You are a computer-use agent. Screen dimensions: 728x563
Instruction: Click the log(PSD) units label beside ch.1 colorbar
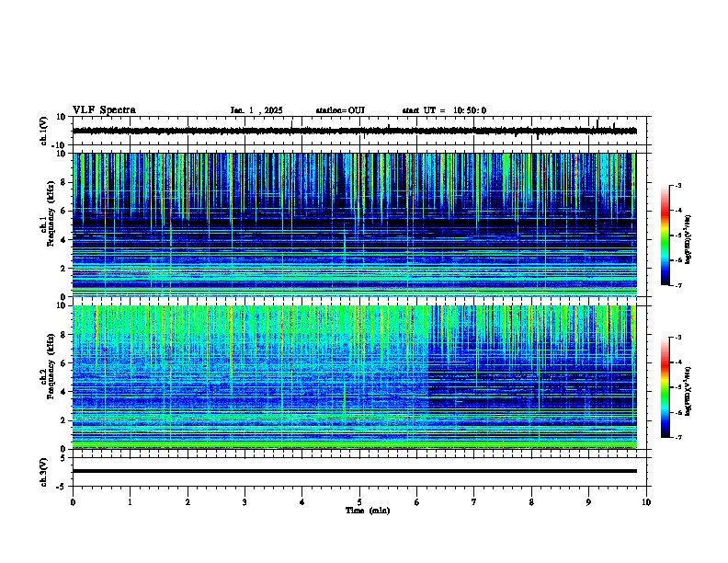pyautogui.click(x=688, y=239)
